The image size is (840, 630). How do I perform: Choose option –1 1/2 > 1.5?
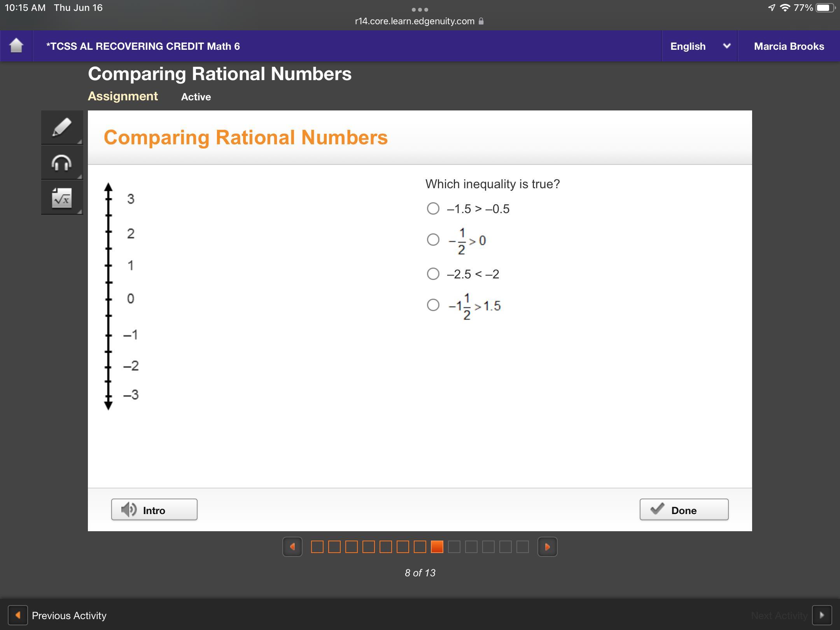(433, 305)
